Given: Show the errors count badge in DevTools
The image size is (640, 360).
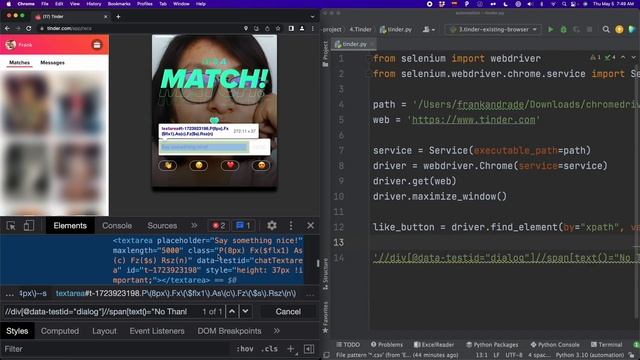Looking at the screenshot, I should click(219, 226).
